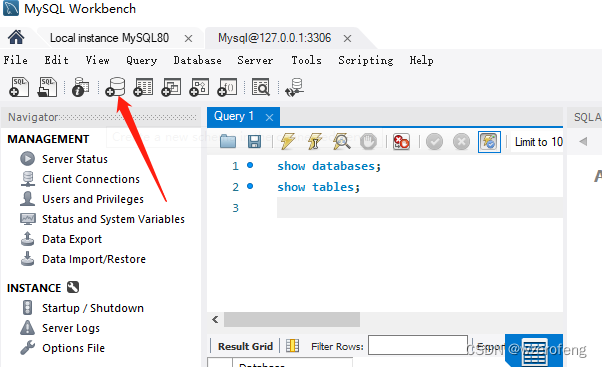Viewport: 602px width, 367px height.
Task: Create a new table icon
Action: 143,87
